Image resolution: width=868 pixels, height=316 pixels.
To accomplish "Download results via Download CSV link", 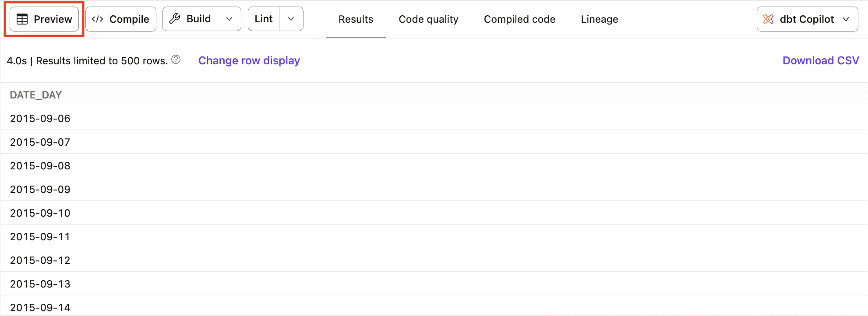I will 820,60.
